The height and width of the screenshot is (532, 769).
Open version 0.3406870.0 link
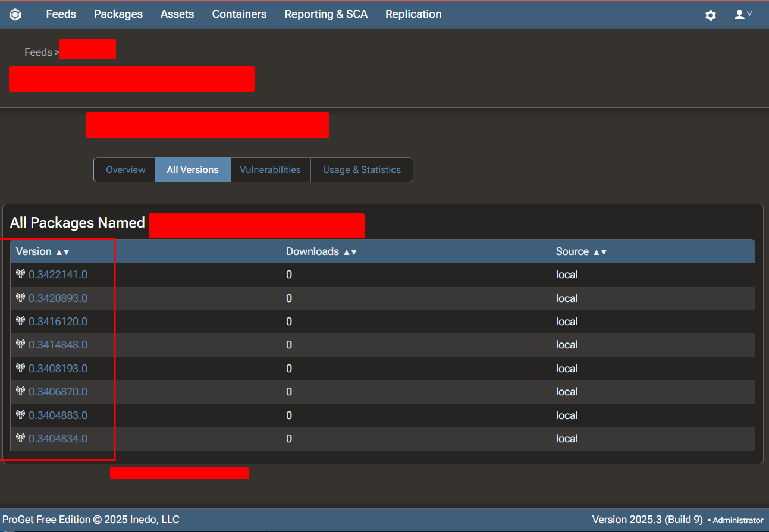[58, 392]
